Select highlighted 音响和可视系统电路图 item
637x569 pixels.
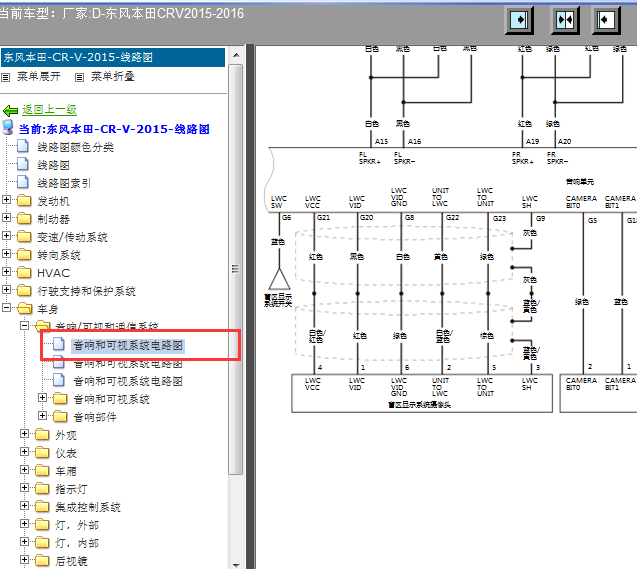[x=128, y=345]
